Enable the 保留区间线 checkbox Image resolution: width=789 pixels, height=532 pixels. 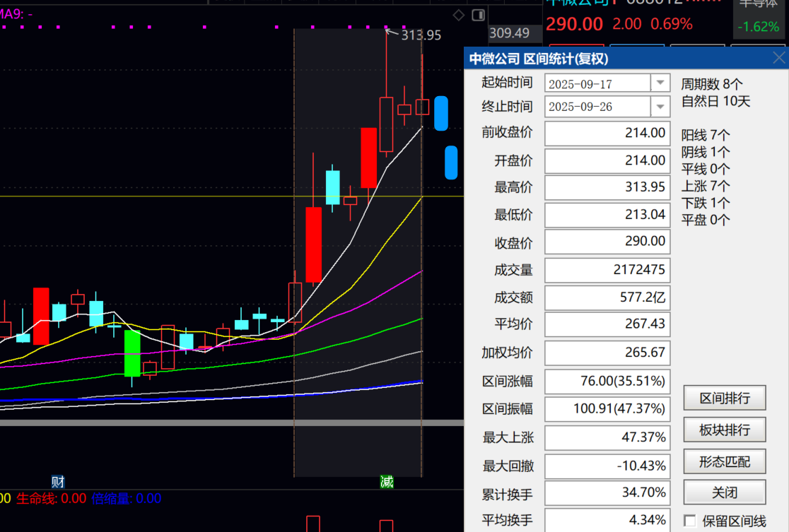(690, 521)
